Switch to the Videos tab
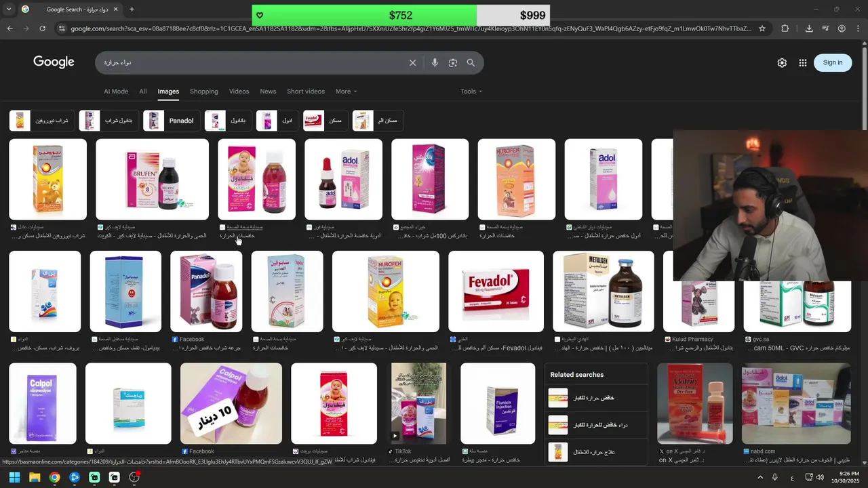 coord(239,91)
